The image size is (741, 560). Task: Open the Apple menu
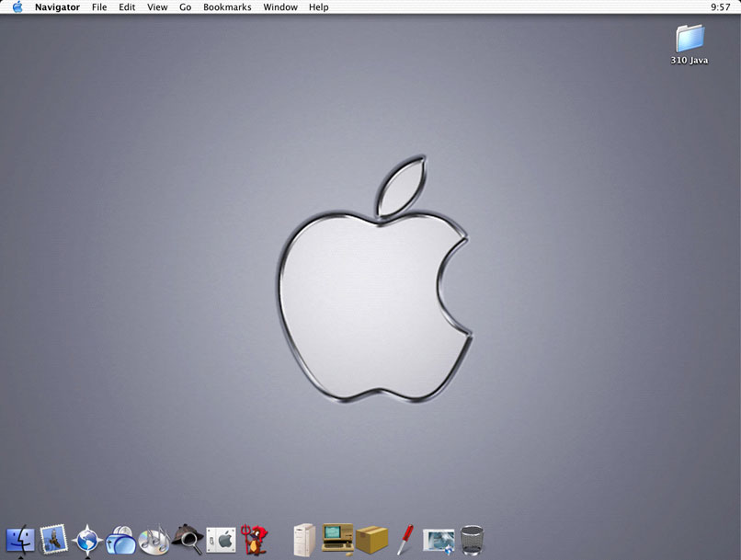[x=17, y=7]
